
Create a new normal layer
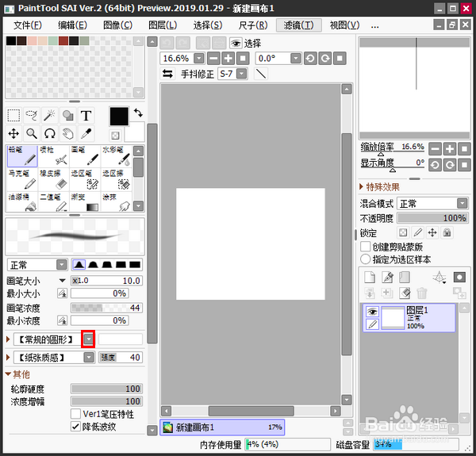[370, 277]
